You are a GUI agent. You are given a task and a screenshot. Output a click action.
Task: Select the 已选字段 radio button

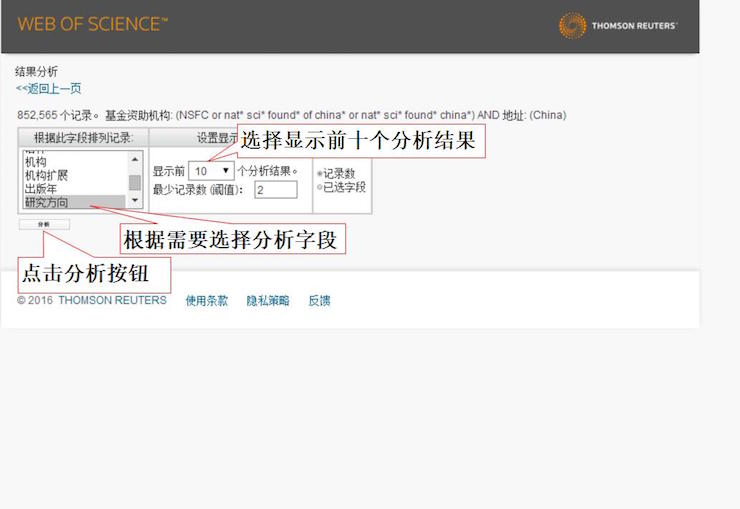click(x=320, y=187)
